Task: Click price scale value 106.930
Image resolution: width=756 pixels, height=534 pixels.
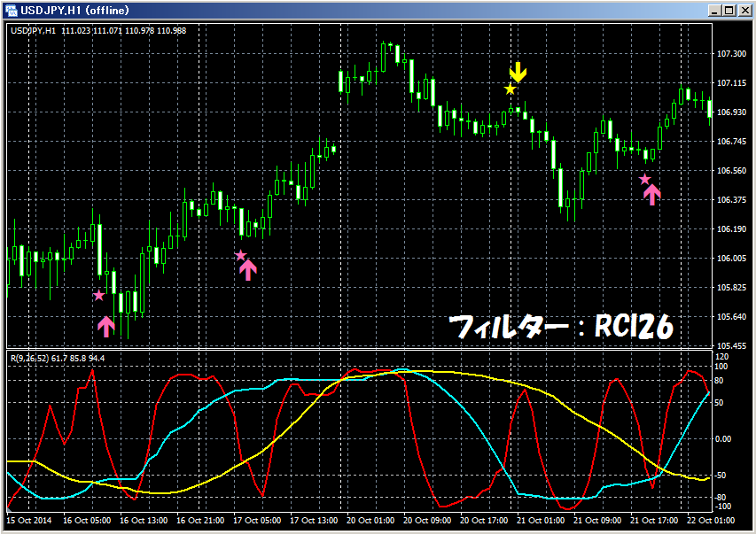Action: pos(732,112)
